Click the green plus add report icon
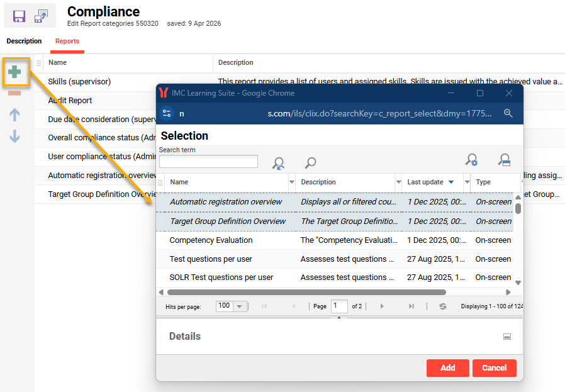The height and width of the screenshot is (392, 565). pyautogui.click(x=14, y=72)
